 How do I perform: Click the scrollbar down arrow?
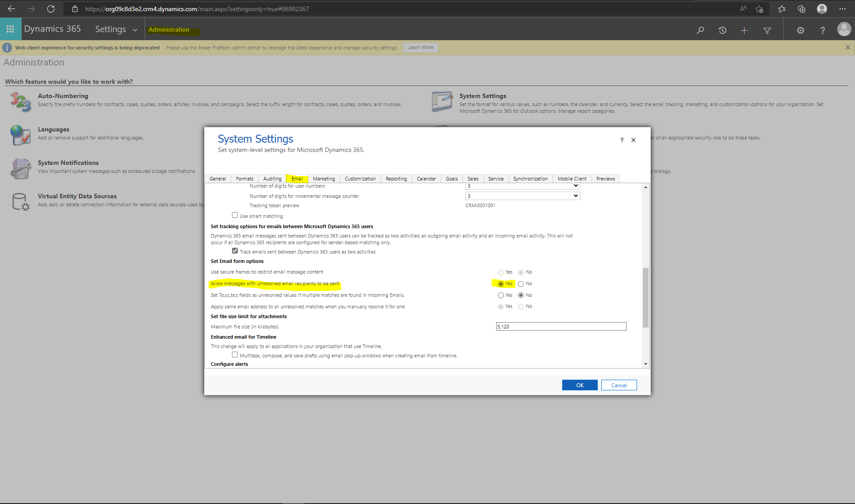tap(645, 364)
